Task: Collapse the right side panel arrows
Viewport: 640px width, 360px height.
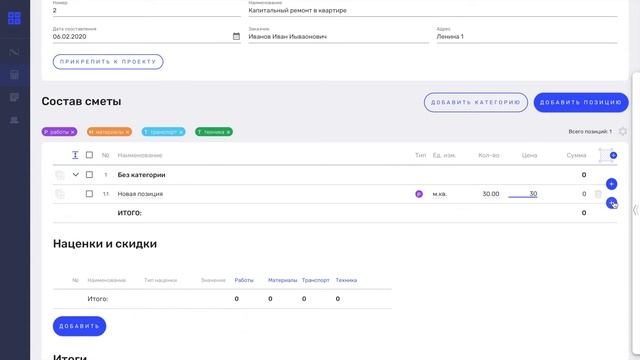Action: point(636,210)
